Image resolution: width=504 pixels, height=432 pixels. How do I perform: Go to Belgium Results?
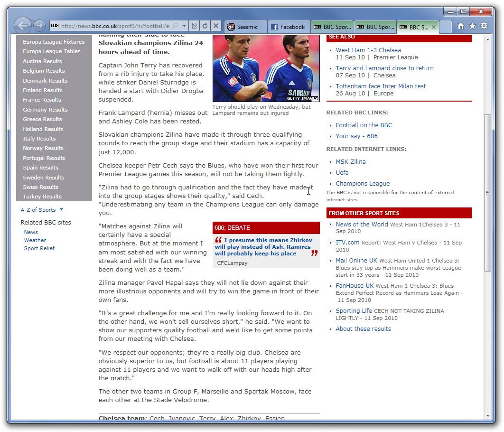click(44, 71)
